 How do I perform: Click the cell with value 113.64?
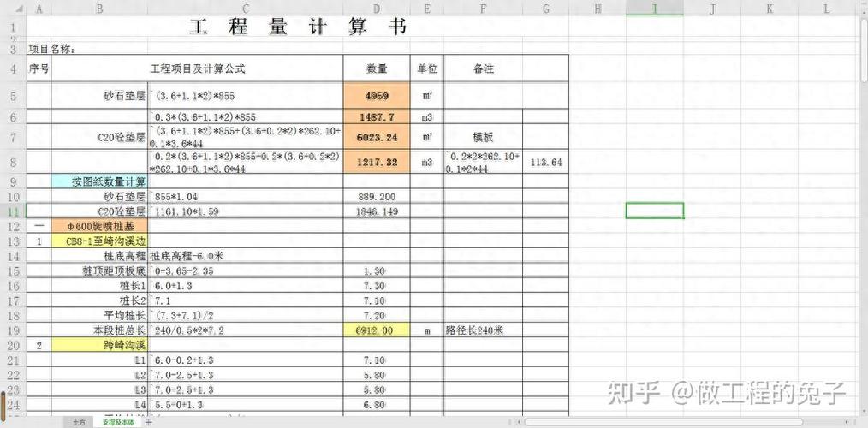click(546, 163)
